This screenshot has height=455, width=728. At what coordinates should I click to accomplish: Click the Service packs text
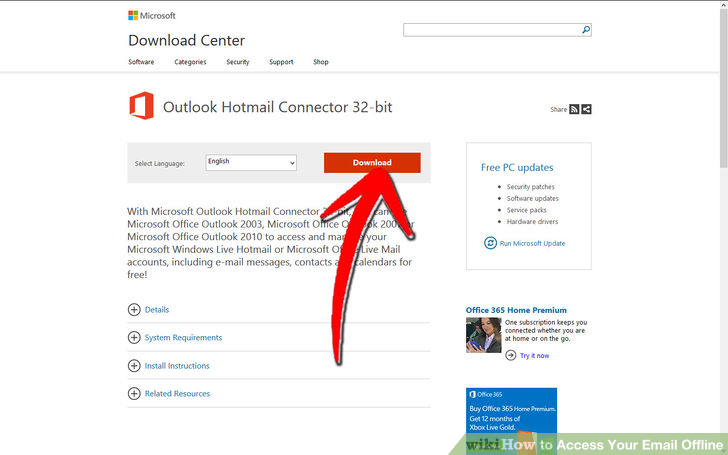526,210
